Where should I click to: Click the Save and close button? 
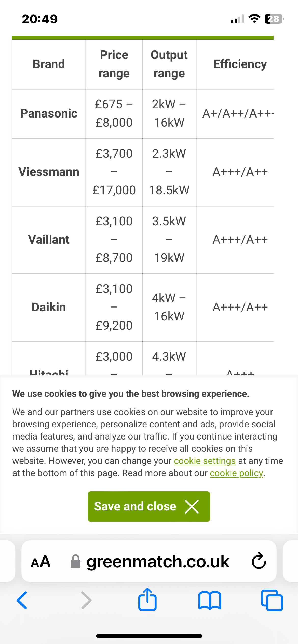click(x=149, y=507)
